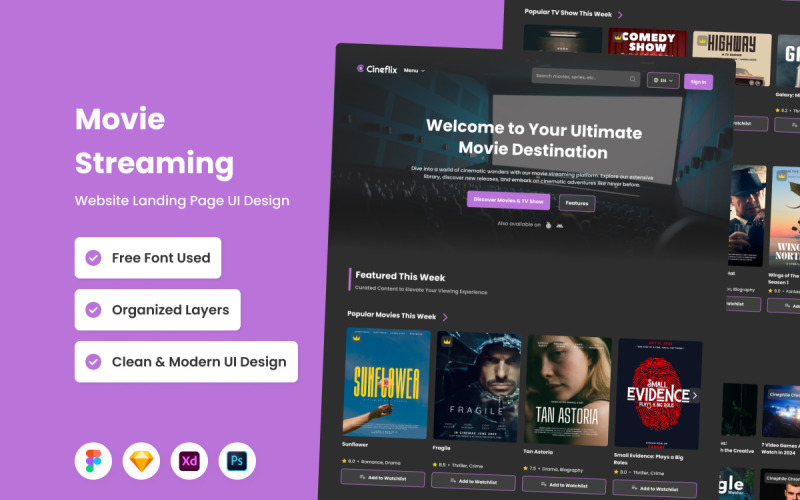This screenshot has width=800, height=500.
Task: Open the Sunflower movie poster
Action: click(388, 381)
